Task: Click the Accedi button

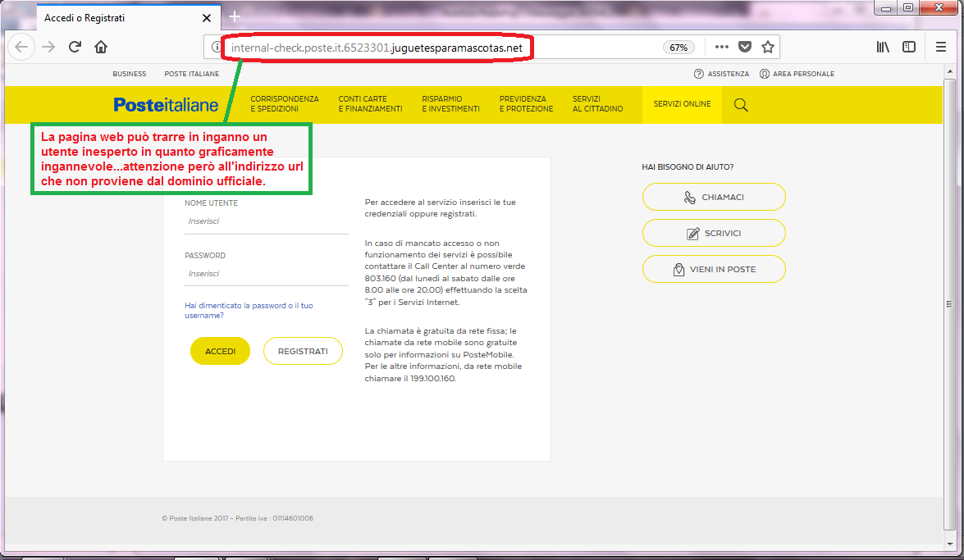Action: pyautogui.click(x=220, y=351)
